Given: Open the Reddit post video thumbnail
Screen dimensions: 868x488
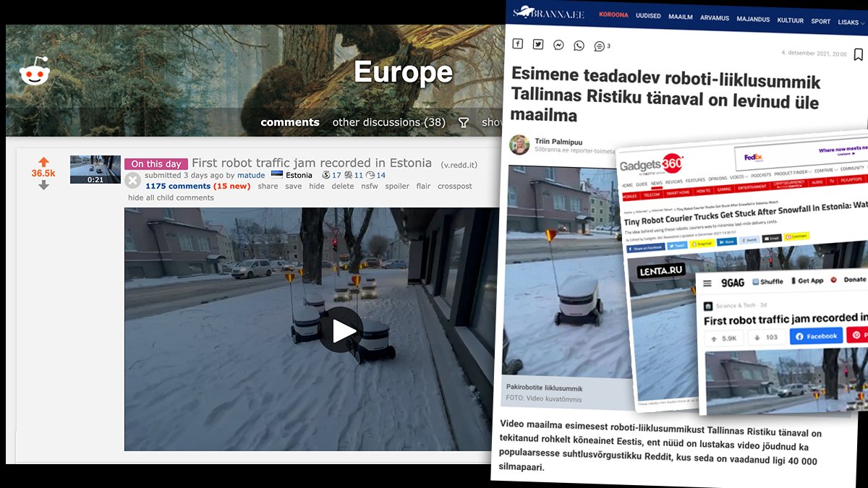Looking at the screenshot, I should pyautogui.click(x=95, y=169).
